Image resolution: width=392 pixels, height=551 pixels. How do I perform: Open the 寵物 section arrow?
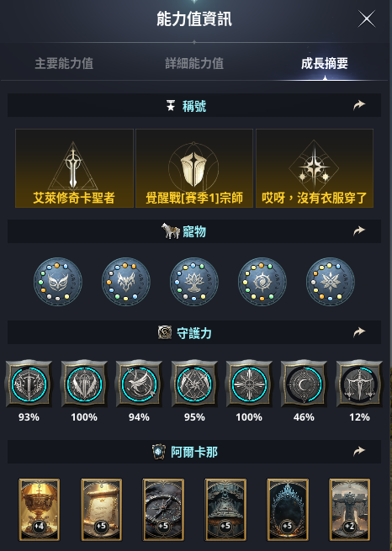pyautogui.click(x=359, y=230)
